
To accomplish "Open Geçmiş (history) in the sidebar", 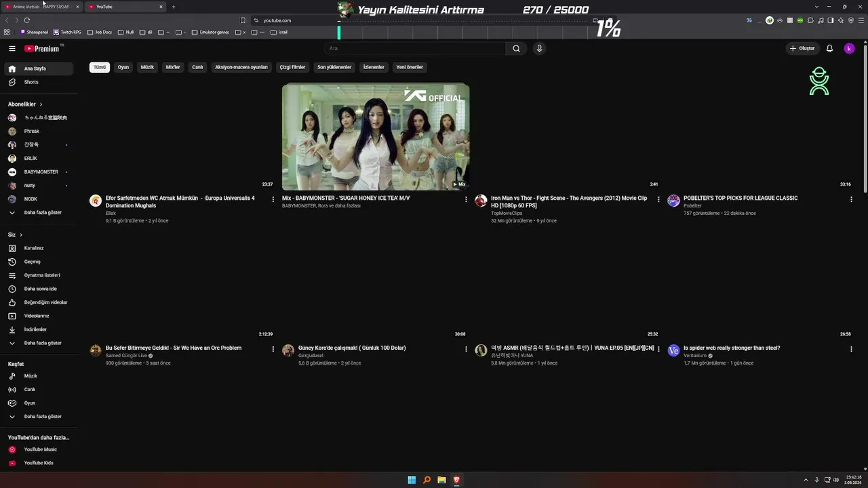I will (x=39, y=262).
